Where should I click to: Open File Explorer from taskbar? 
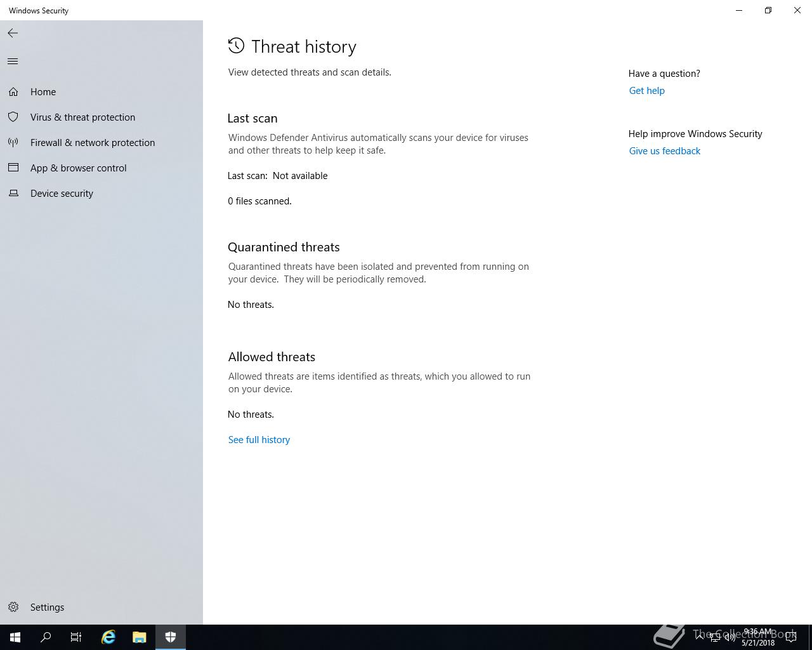139,637
